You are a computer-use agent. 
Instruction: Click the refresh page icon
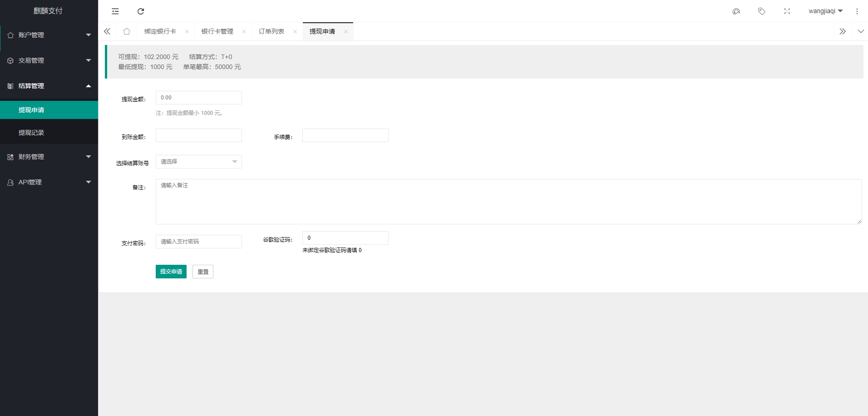click(141, 11)
